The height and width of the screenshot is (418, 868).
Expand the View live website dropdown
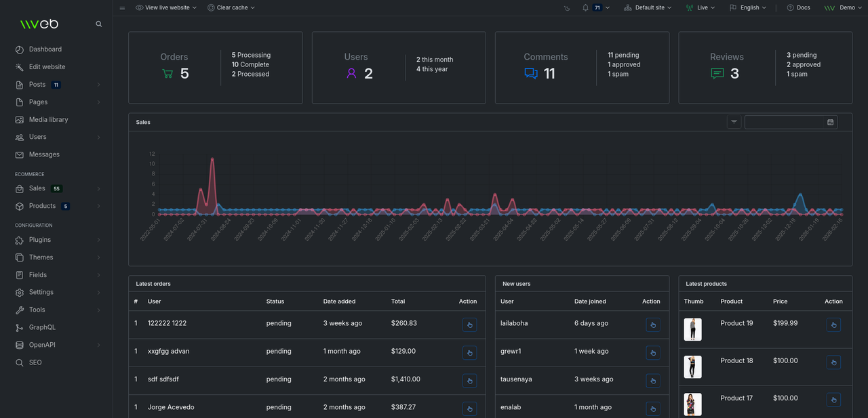coord(167,7)
